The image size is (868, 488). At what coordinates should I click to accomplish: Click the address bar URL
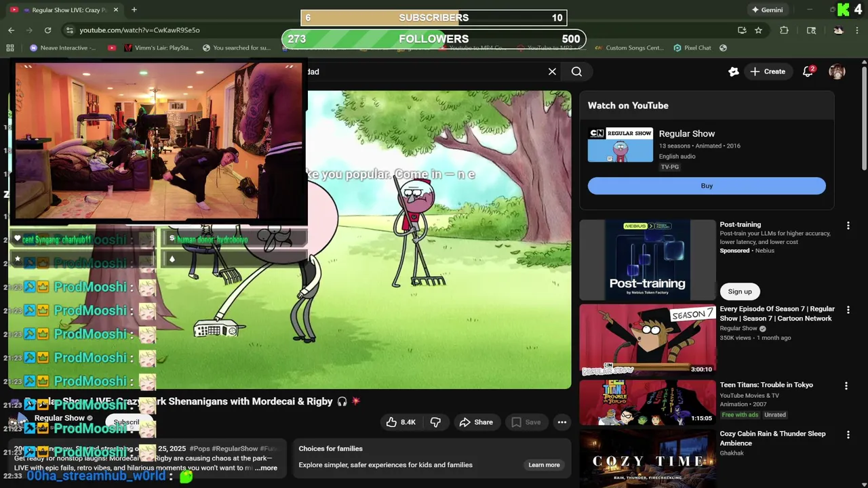point(140,30)
